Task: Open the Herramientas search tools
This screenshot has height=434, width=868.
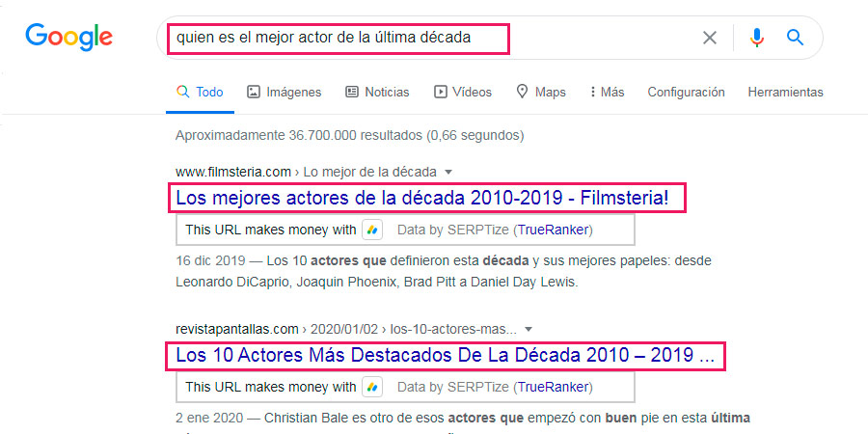Action: pyautogui.click(x=785, y=92)
